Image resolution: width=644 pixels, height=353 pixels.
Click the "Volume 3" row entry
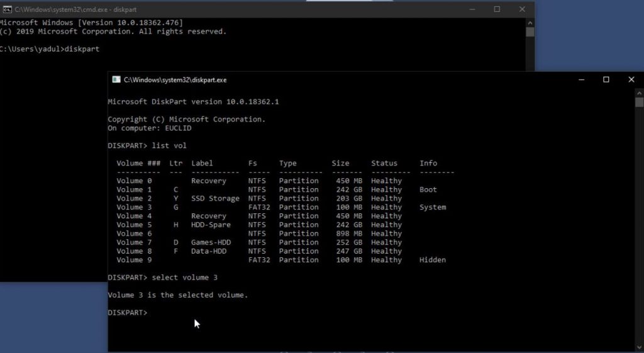(134, 207)
